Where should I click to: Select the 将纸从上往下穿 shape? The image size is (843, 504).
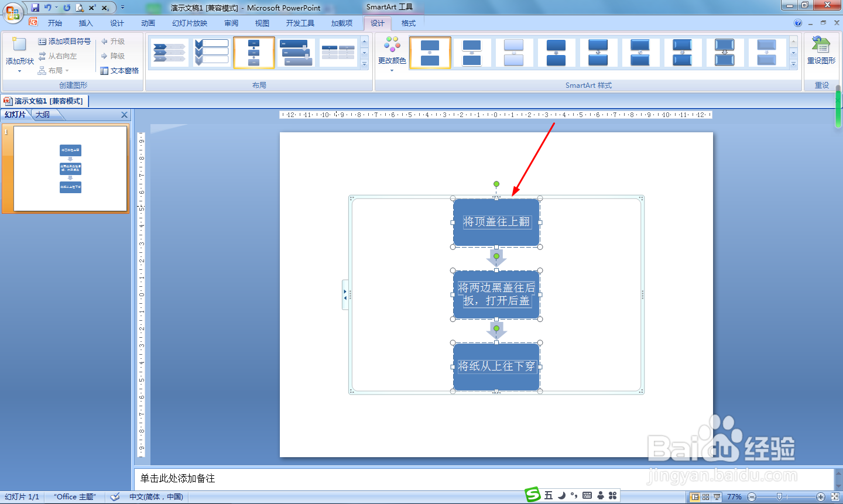[496, 366]
